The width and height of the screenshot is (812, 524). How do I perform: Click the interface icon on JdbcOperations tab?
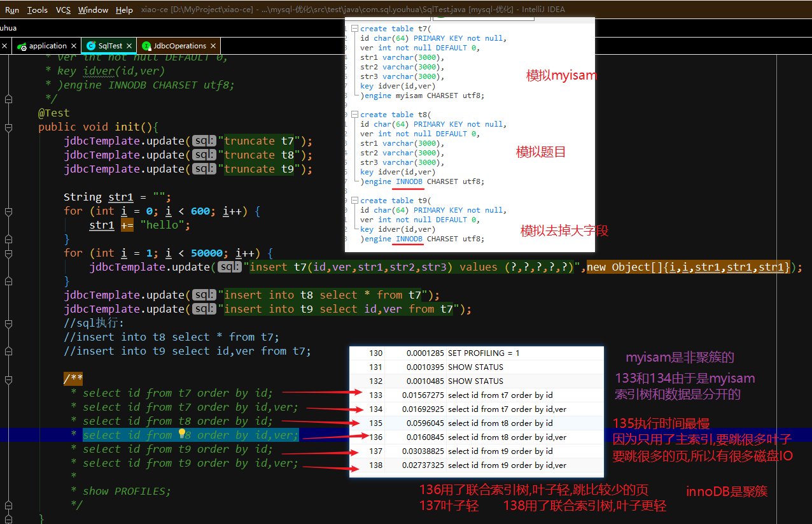pyautogui.click(x=147, y=46)
